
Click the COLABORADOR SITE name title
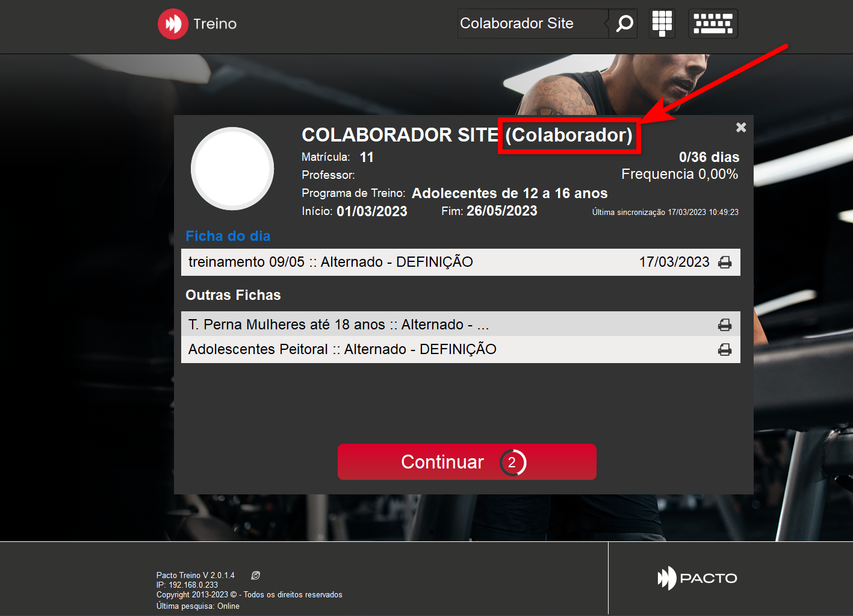click(400, 135)
